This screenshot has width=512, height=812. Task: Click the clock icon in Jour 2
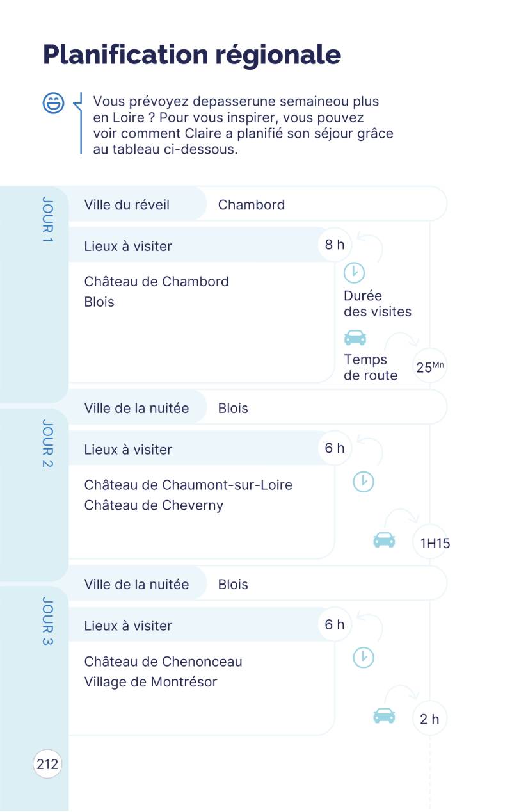(364, 482)
